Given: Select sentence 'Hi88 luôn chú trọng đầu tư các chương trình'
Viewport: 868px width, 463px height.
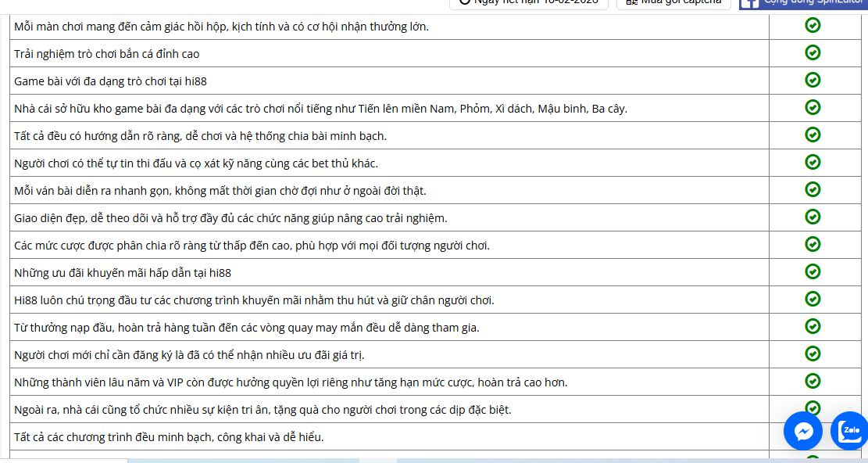Looking at the screenshot, I should [254, 301].
